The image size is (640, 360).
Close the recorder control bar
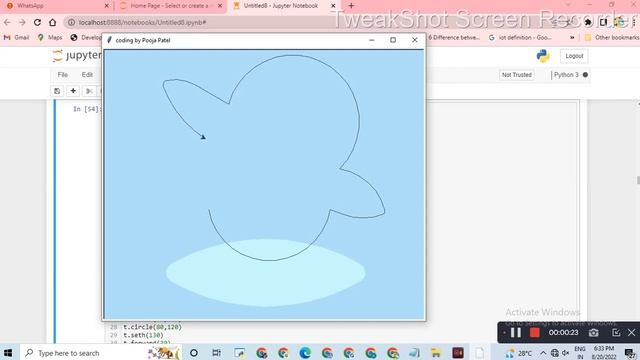(631, 333)
